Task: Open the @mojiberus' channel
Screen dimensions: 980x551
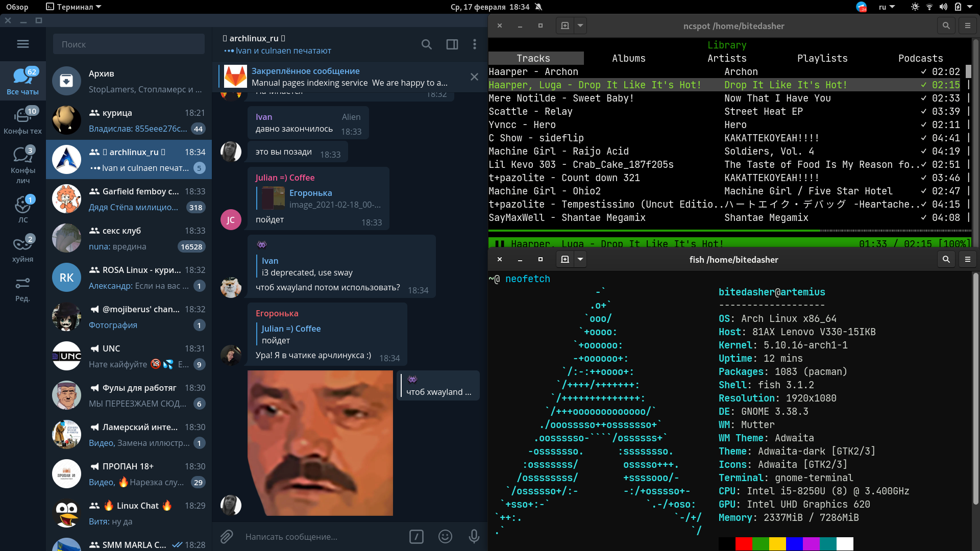Action: (129, 317)
